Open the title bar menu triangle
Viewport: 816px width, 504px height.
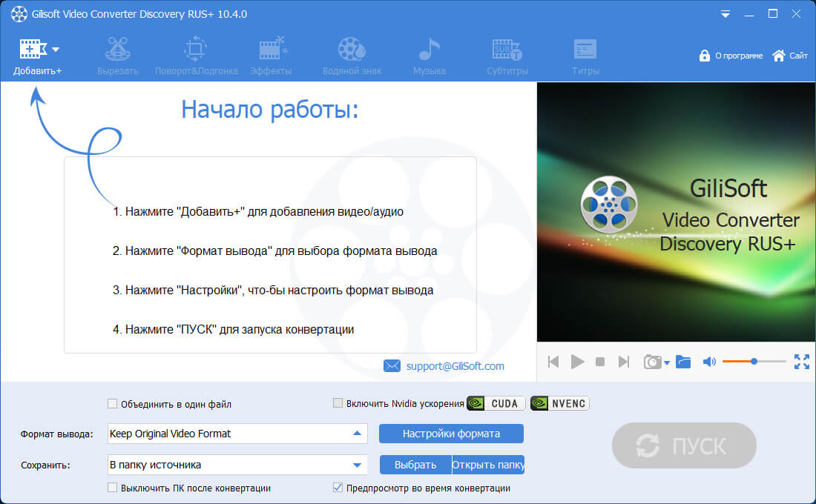tap(725, 15)
